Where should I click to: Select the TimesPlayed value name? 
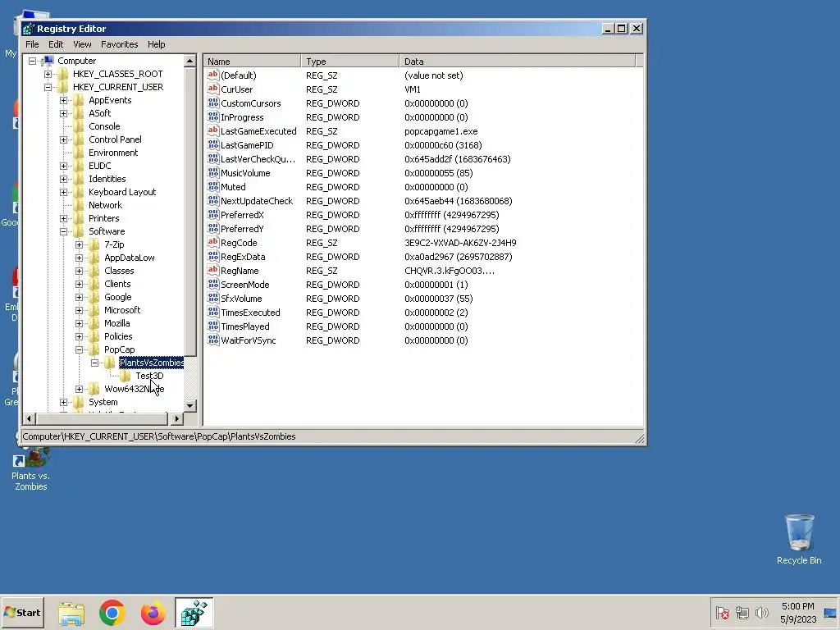244,326
